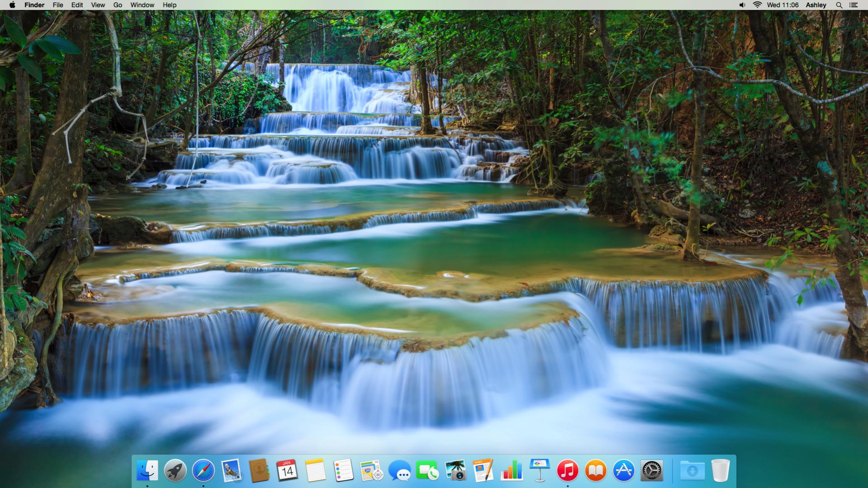Open the yellow Notes app

pos(315,470)
